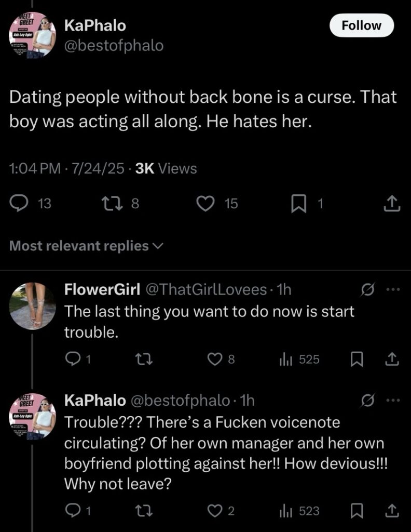This screenshot has height=532, width=411.
Task: Share KaPhalo's voicenote reply
Action: tap(392, 511)
